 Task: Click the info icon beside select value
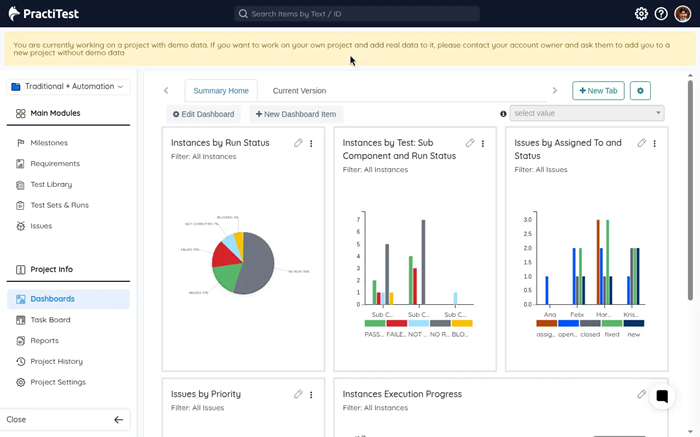pos(503,114)
